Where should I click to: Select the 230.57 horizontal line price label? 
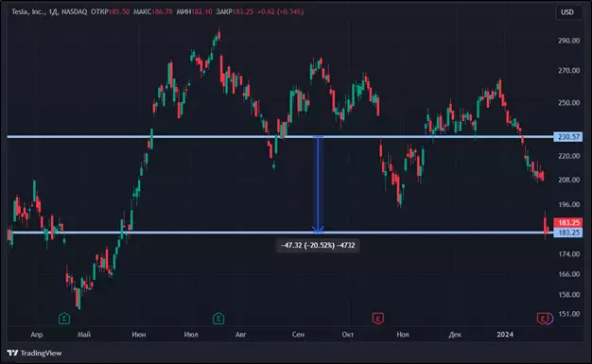tap(568, 137)
